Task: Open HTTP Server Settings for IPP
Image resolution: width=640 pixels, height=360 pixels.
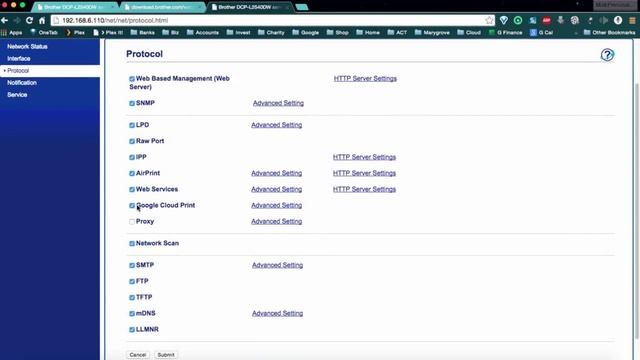Action: click(x=364, y=157)
